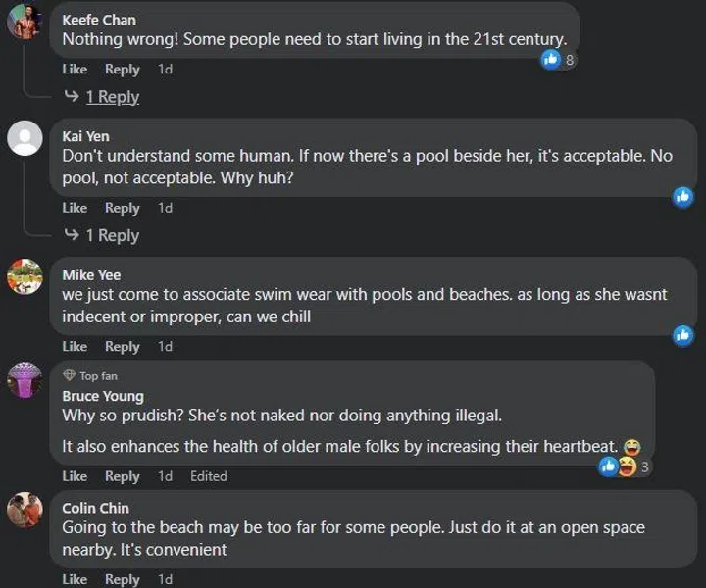Open Colin Chin's profile avatar
Image resolution: width=706 pixels, height=588 pixels.
(25, 510)
